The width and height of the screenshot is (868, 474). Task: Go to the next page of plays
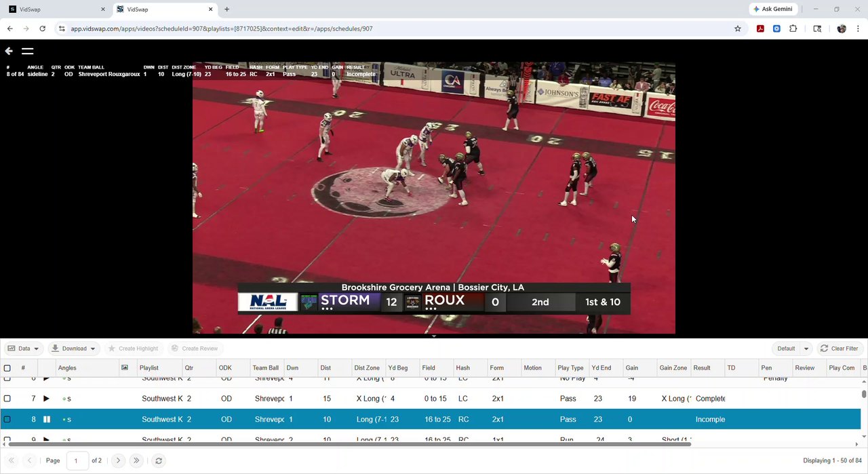pos(118,460)
